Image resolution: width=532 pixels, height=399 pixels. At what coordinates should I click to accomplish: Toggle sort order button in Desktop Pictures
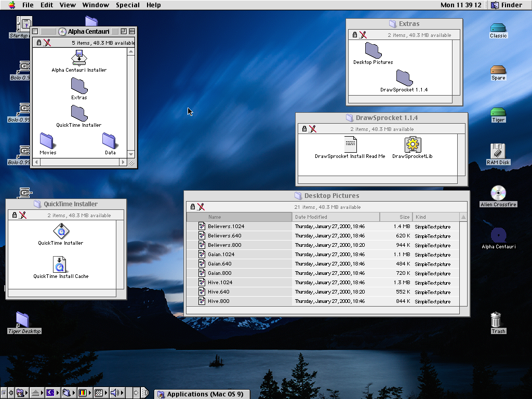463,217
